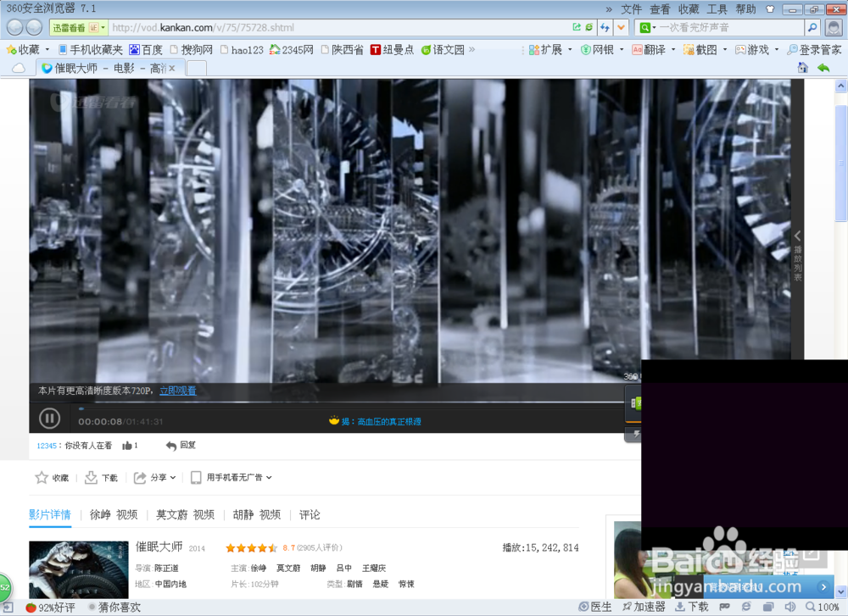This screenshot has width=848, height=616.
Task: Open the hao123 bookmark
Action: click(242, 50)
